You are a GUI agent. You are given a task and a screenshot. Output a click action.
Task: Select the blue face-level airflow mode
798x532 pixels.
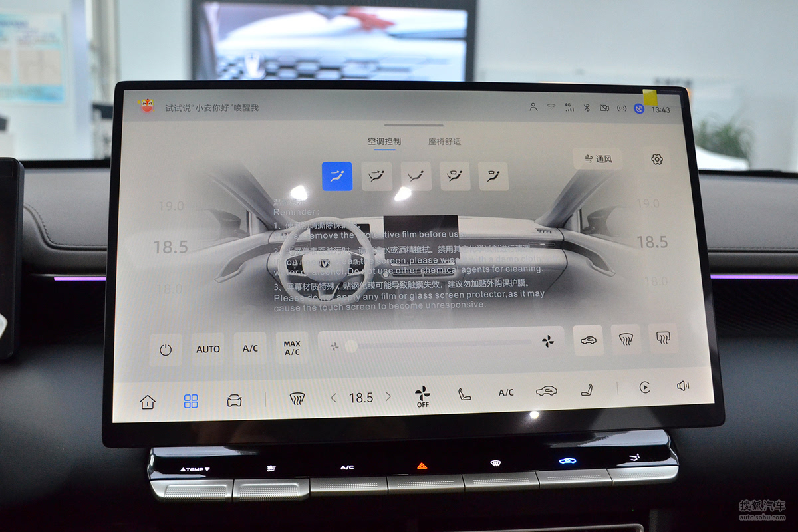click(337, 176)
